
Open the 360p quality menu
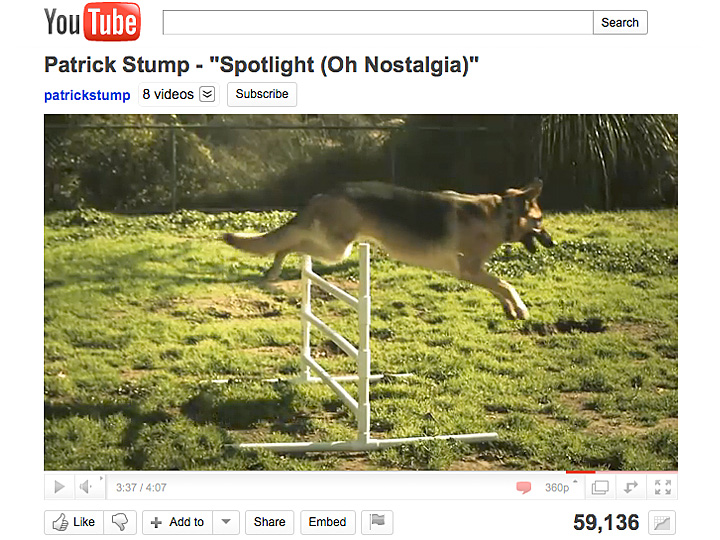coord(560,487)
